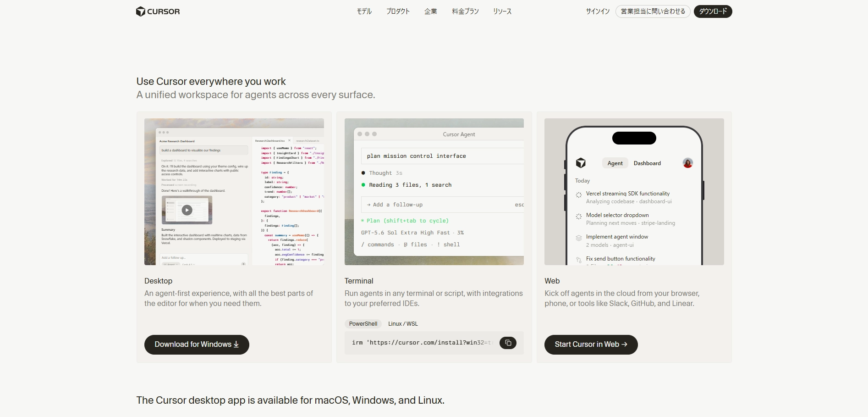The height and width of the screenshot is (417, 868).
Task: Click the 'Cursor Agent' terminal window title
Action: (459, 134)
